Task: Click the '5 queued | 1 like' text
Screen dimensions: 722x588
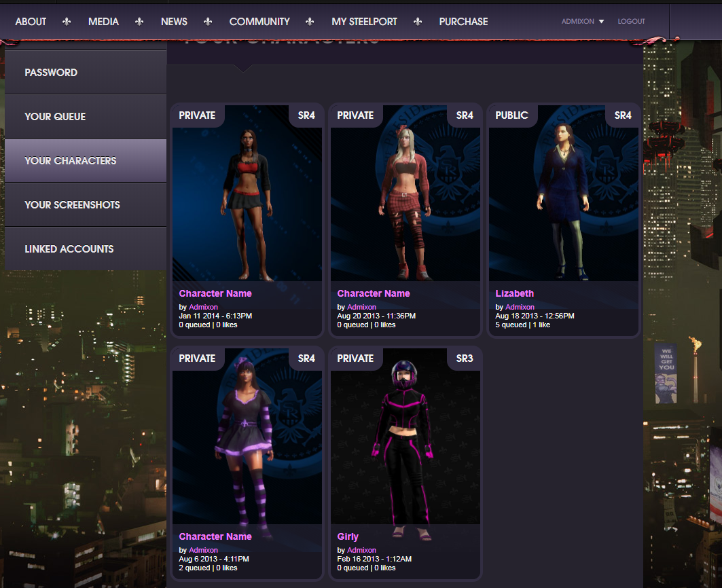Action: coord(522,325)
